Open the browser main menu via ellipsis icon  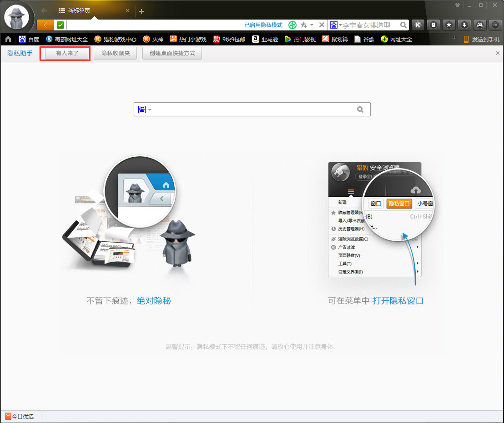click(495, 25)
